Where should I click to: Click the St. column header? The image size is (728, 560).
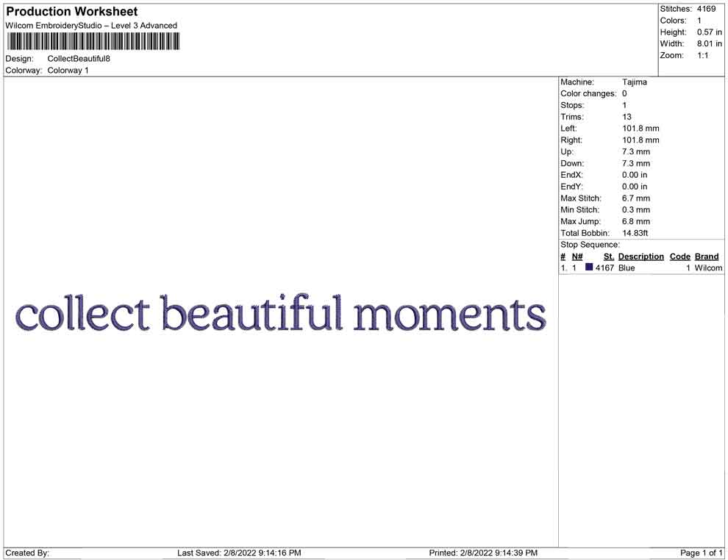click(609, 256)
